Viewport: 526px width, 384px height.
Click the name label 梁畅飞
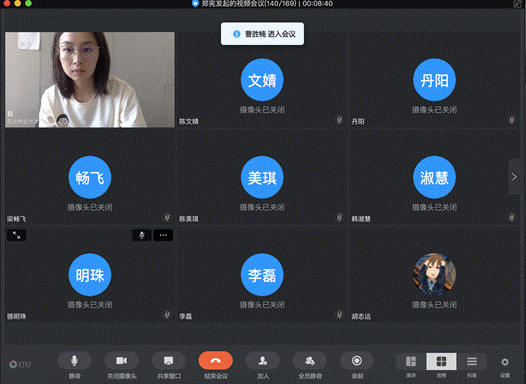16,219
